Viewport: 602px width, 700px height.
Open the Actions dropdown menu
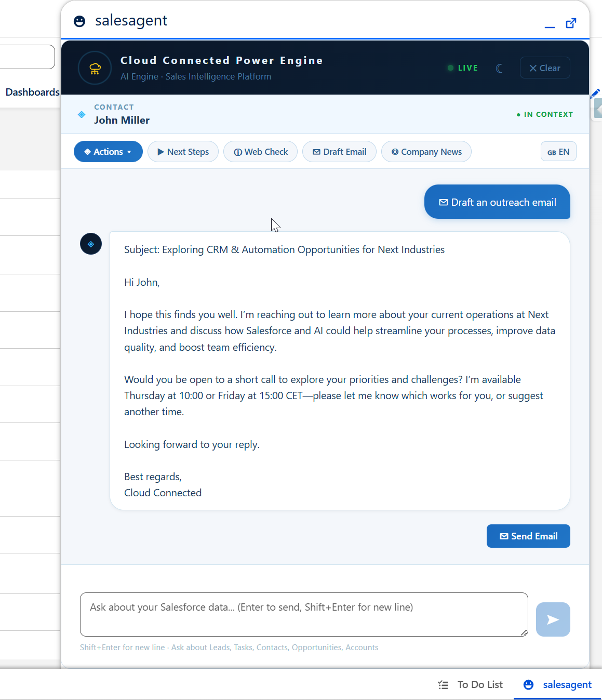(x=108, y=152)
